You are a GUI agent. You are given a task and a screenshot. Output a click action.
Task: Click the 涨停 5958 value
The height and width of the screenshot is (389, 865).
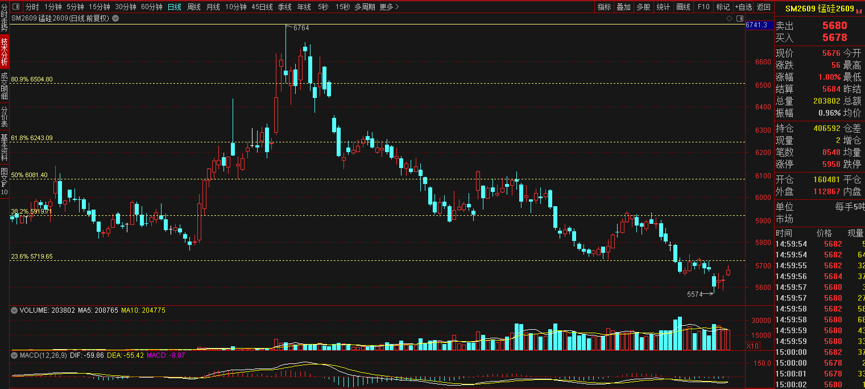(x=831, y=164)
